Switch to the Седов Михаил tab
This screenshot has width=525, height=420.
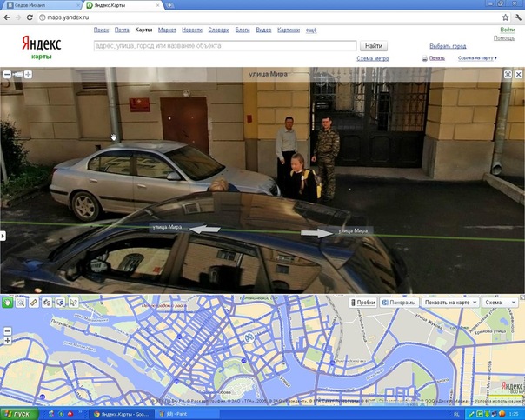(x=43, y=5)
